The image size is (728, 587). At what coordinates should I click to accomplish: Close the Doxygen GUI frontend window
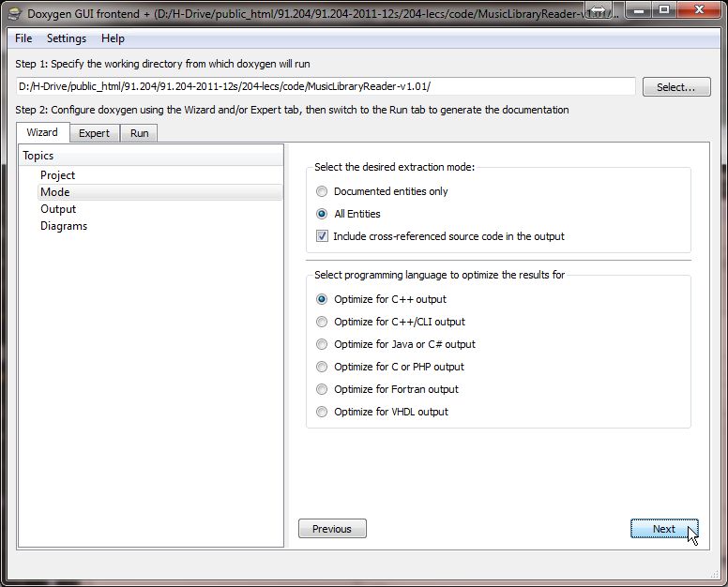pyautogui.click(x=699, y=9)
